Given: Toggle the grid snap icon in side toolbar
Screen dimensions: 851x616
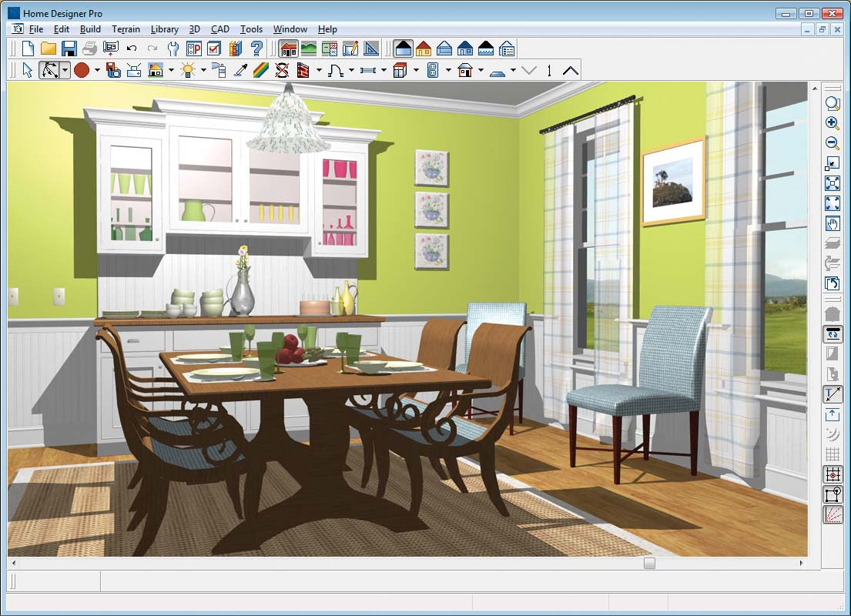Looking at the screenshot, I should [x=832, y=474].
